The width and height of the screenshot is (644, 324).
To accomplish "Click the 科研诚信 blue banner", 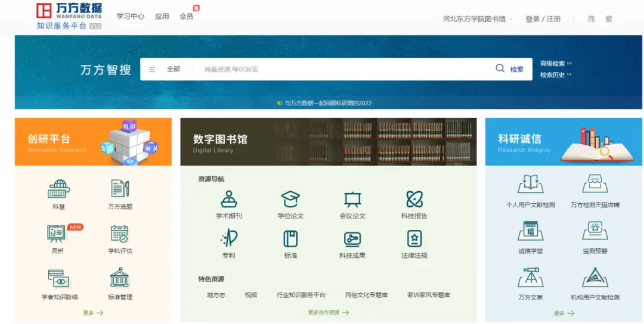I will 563,142.
